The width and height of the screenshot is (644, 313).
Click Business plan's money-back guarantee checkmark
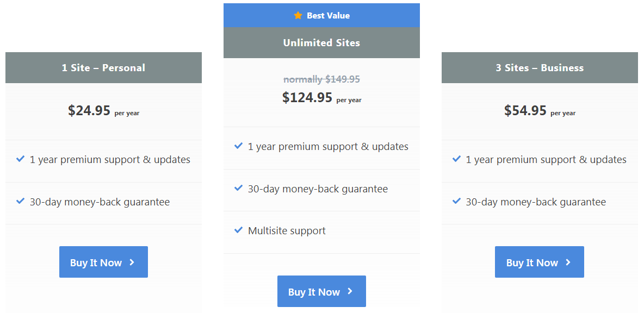(456, 201)
